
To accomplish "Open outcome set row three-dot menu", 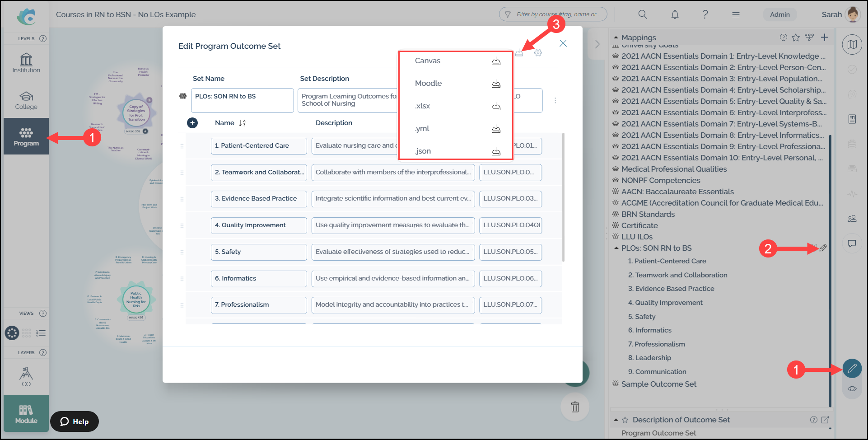I will click(x=555, y=101).
